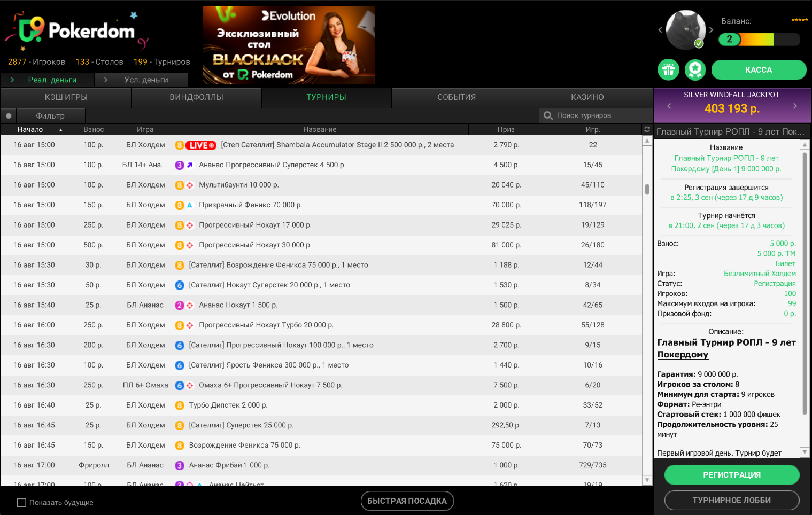Open the Evolution Blackjack banner
Screen dimensions: 812x515
point(289,45)
